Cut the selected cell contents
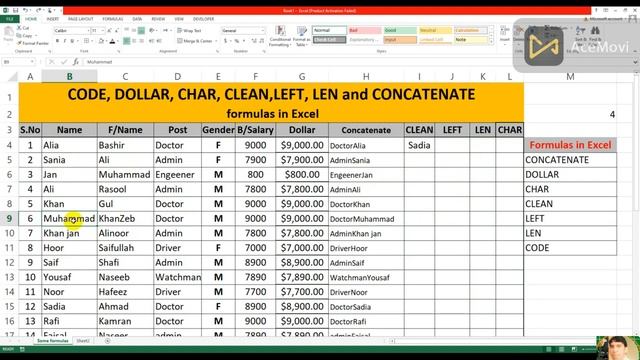This screenshot has height=360, width=640. click(23, 28)
